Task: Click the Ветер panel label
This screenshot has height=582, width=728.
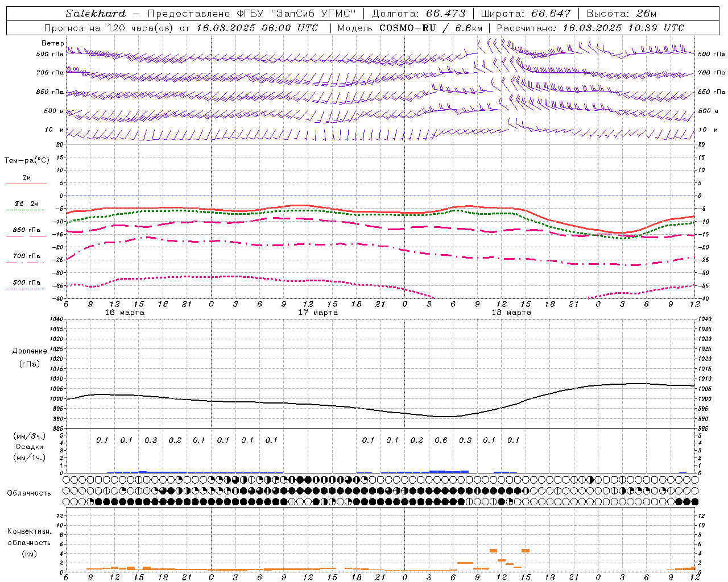Action: click(x=52, y=43)
